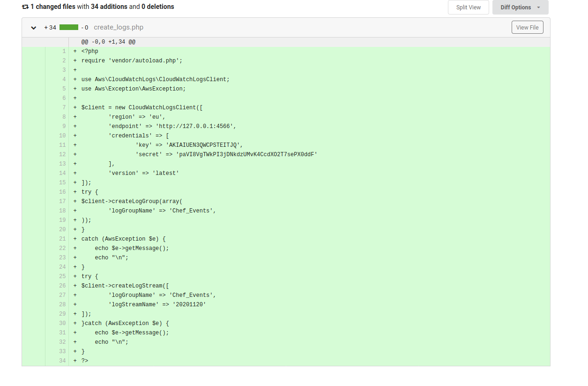Switch to Split View
588x386 pixels.
pos(468,8)
